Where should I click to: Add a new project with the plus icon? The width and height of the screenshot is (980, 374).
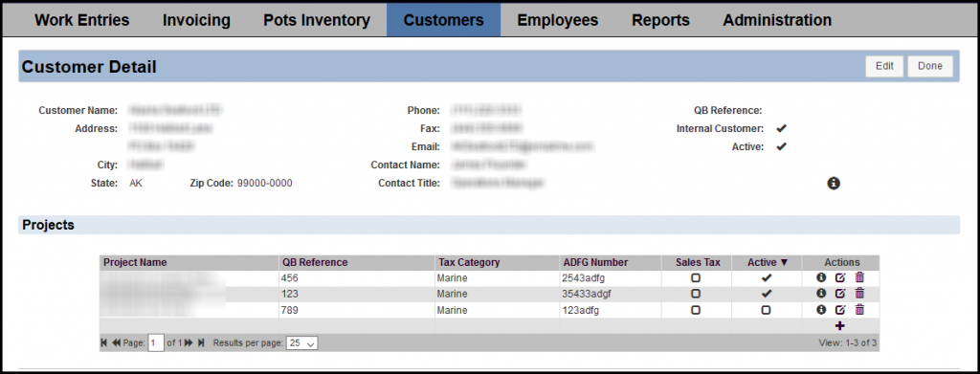coord(840,325)
